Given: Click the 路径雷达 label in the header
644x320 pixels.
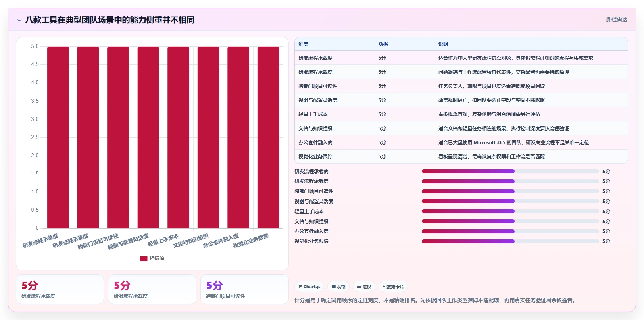Looking at the screenshot, I should [x=617, y=19].
